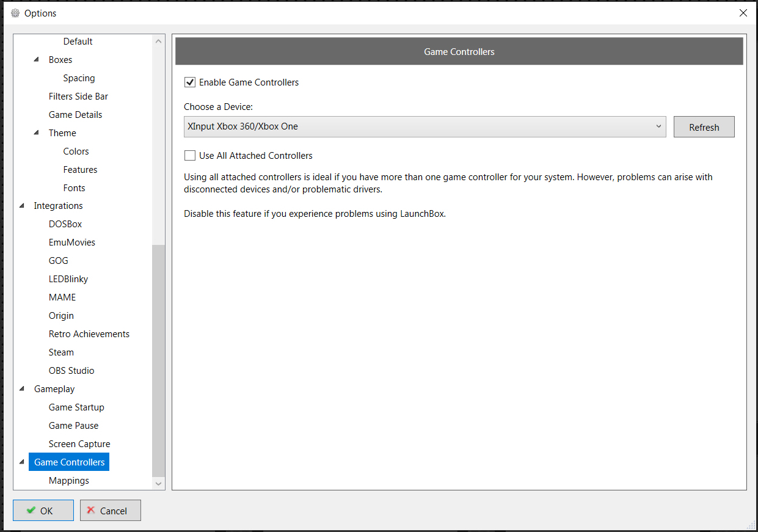Viewport: 758px width, 532px height.
Task: Open Game Details settings
Action: click(x=75, y=115)
